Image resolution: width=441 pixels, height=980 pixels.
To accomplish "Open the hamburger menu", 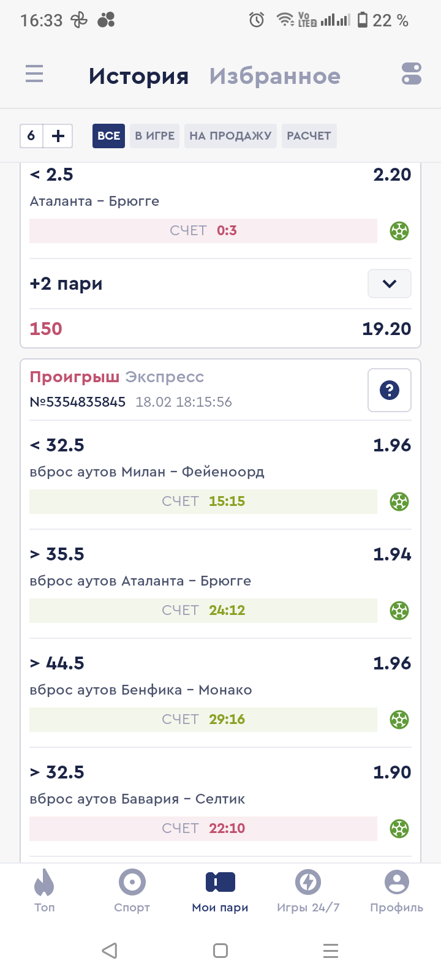I will click(x=34, y=74).
